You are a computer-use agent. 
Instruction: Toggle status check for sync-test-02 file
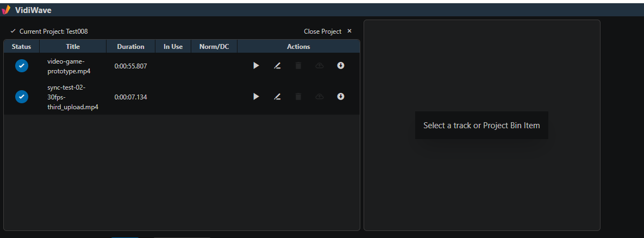click(22, 97)
